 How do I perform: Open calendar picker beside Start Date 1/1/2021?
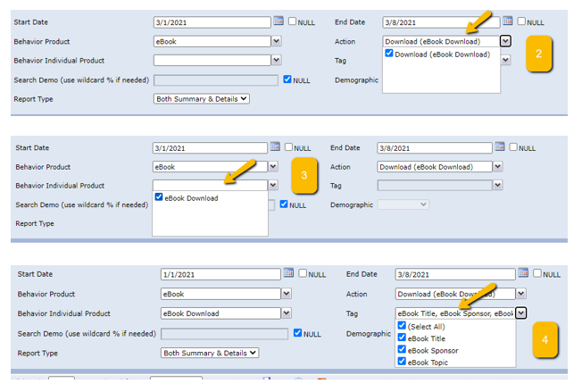click(288, 273)
